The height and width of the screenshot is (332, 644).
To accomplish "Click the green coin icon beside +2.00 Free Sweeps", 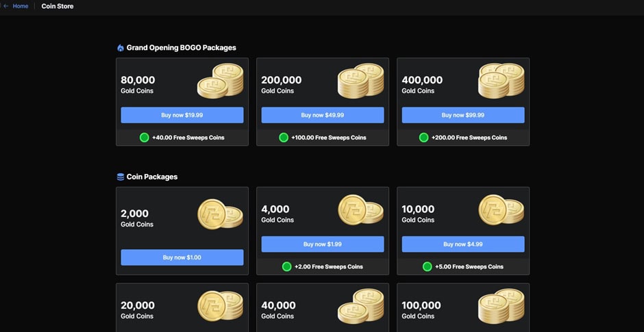I will tap(287, 266).
